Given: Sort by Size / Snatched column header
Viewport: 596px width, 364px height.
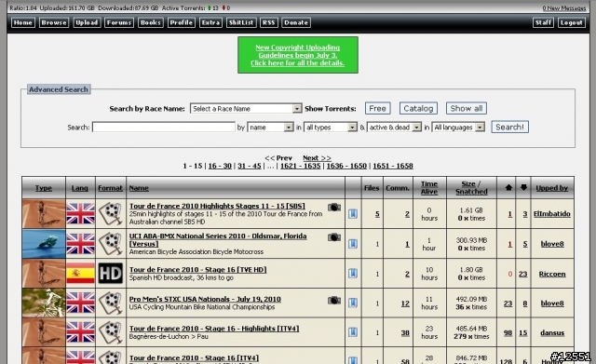Looking at the screenshot, I should coord(471,188).
